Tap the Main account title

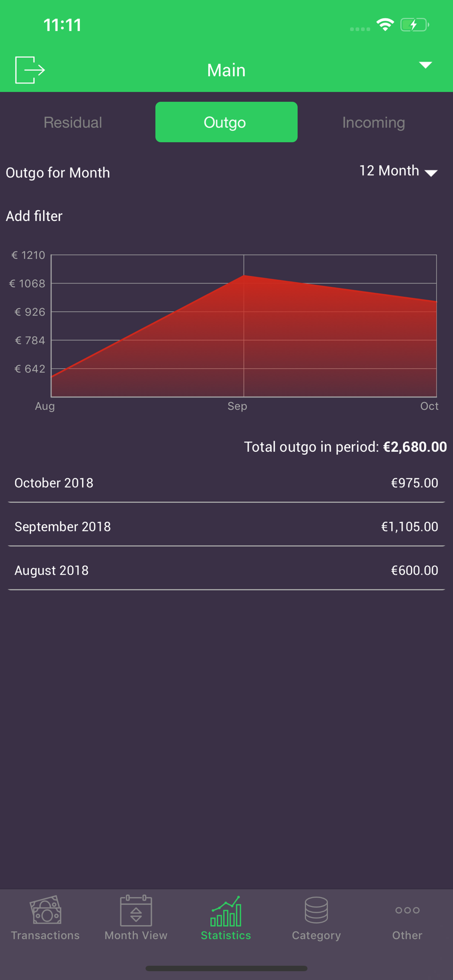(226, 71)
